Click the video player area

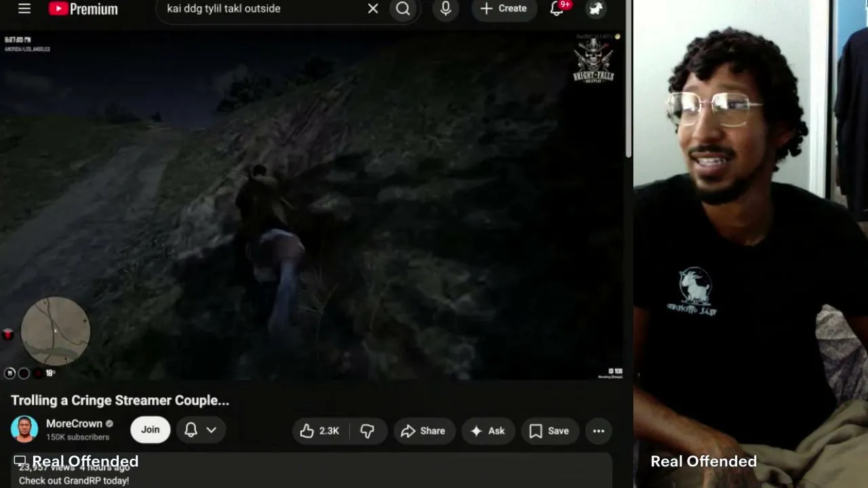coord(312,206)
